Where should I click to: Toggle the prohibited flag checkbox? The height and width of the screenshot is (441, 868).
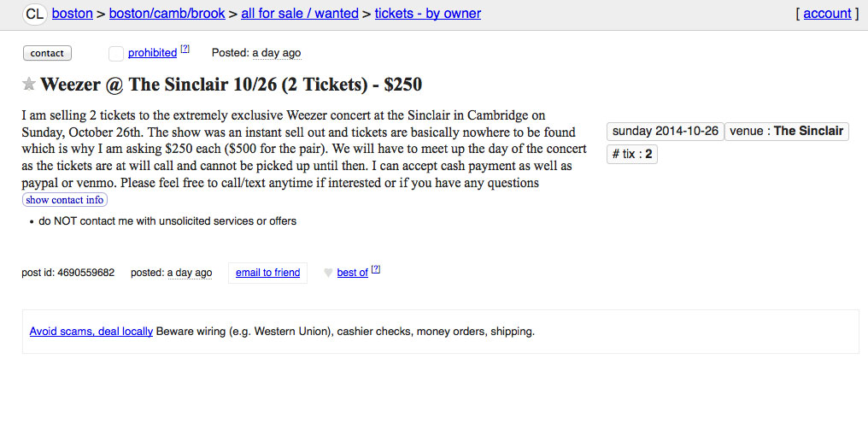click(116, 54)
